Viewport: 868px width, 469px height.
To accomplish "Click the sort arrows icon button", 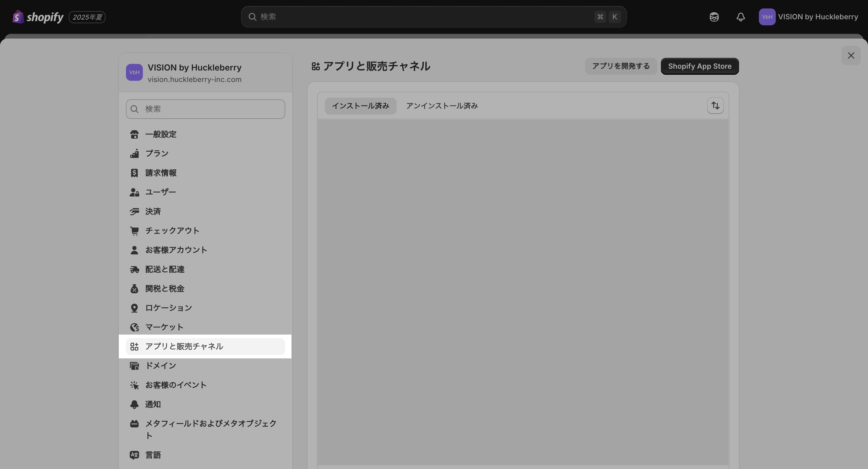I will pyautogui.click(x=715, y=106).
